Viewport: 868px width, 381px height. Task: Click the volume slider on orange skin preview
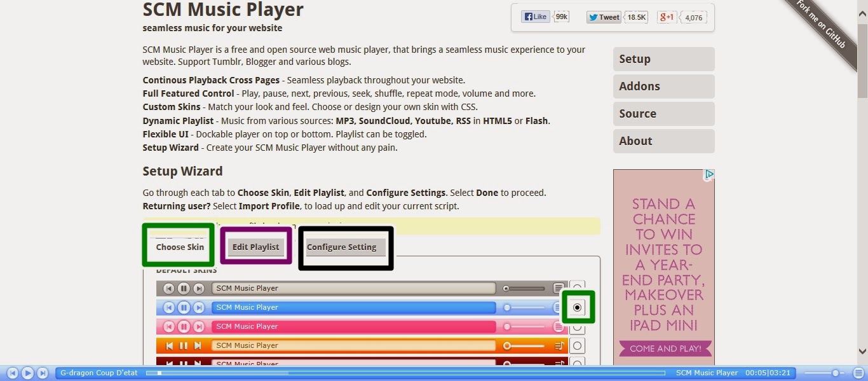coord(525,345)
